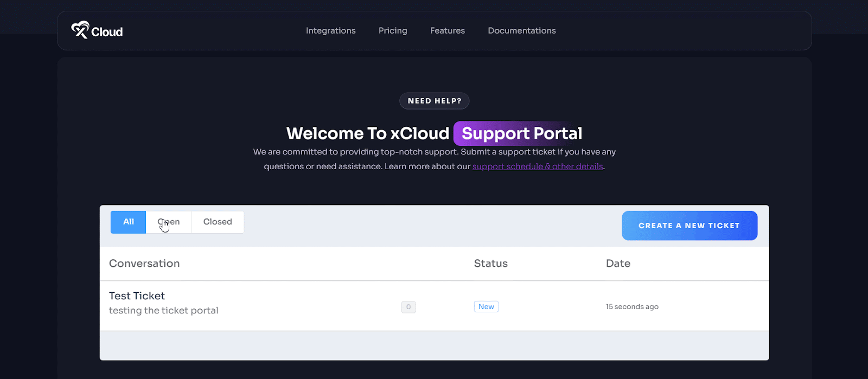The height and width of the screenshot is (379, 868).
Task: Click the Conversation column header
Action: tap(144, 264)
